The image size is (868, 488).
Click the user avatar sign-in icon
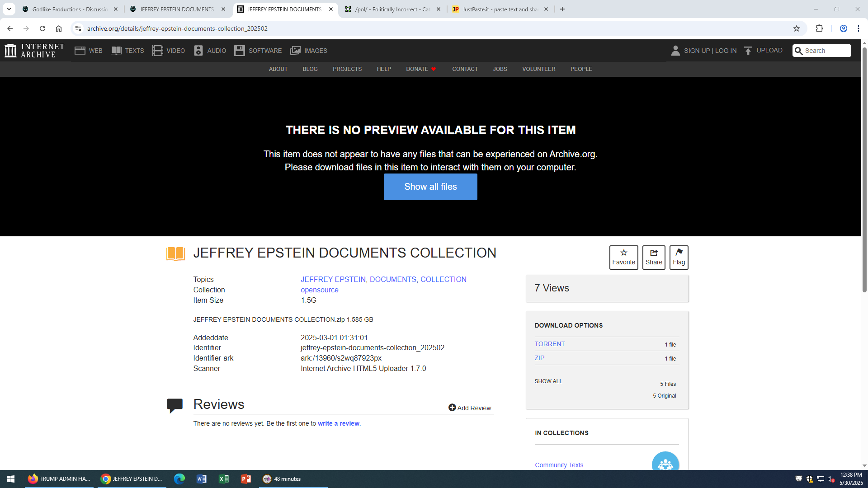tap(675, 51)
